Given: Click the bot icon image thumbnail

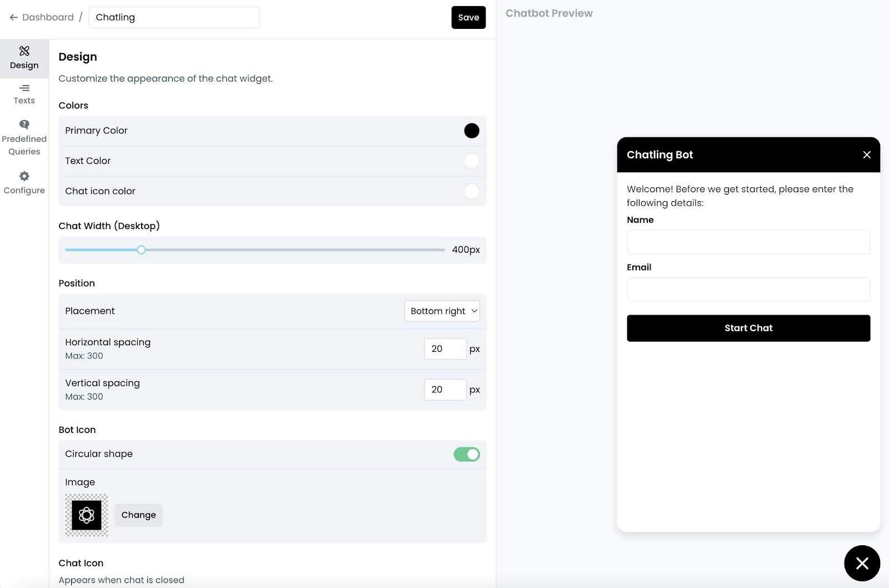Looking at the screenshot, I should [x=87, y=515].
